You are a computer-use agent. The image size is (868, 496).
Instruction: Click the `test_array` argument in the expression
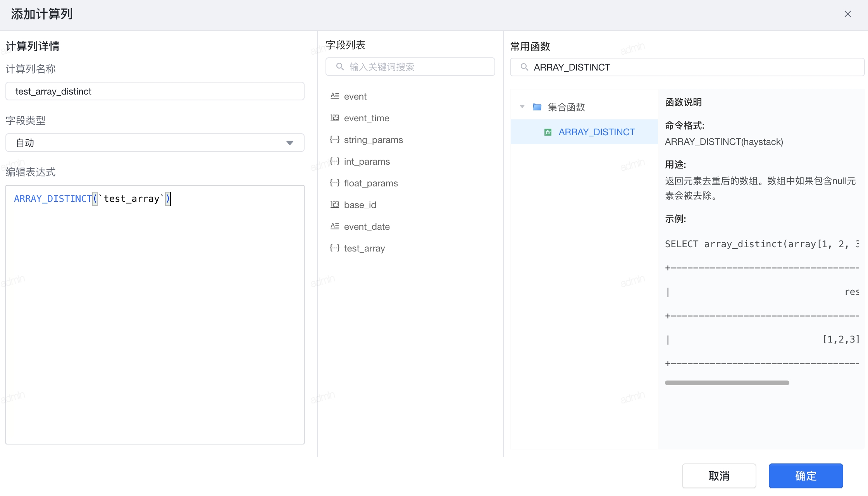131,199
